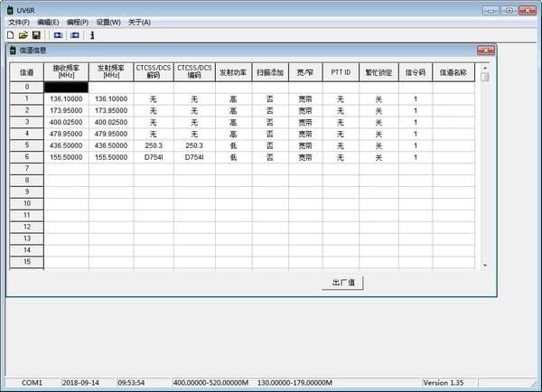Image resolution: width=542 pixels, height=392 pixels.
Task: Click the Version 1.35 status text
Action: pyautogui.click(x=444, y=383)
